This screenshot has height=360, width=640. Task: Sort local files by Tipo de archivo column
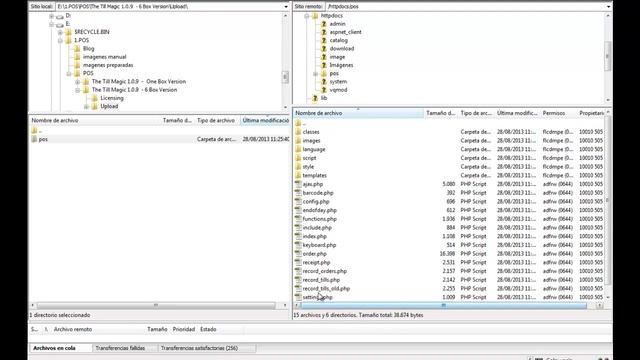tap(216, 120)
